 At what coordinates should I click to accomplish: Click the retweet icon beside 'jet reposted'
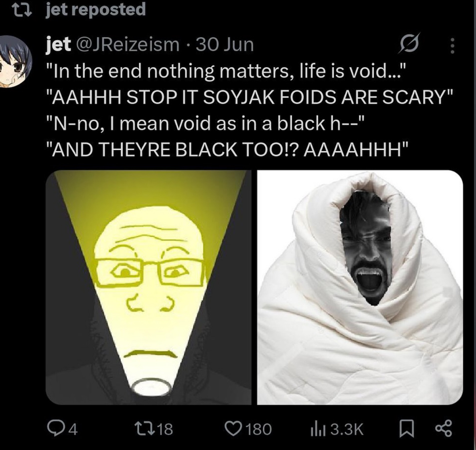click(x=23, y=10)
